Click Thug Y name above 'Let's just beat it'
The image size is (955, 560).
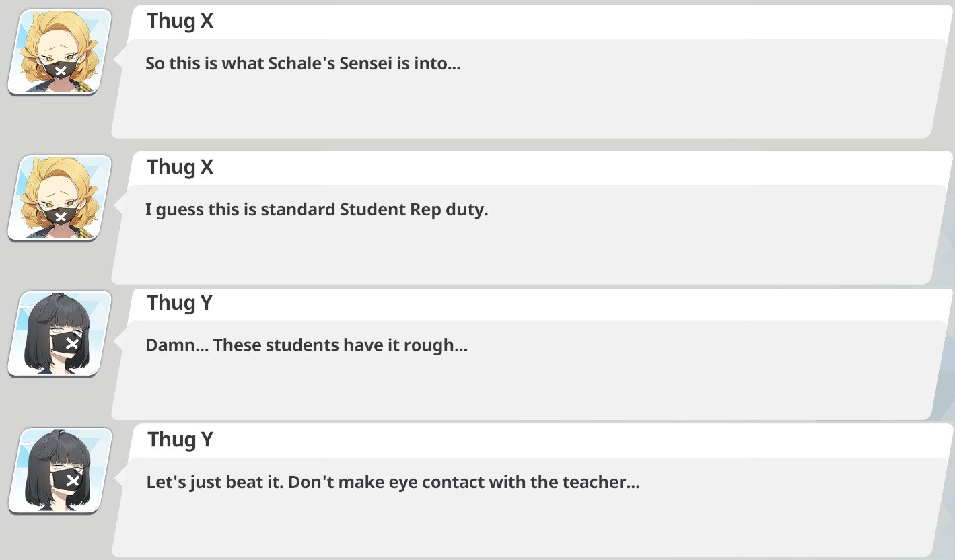pos(180,440)
